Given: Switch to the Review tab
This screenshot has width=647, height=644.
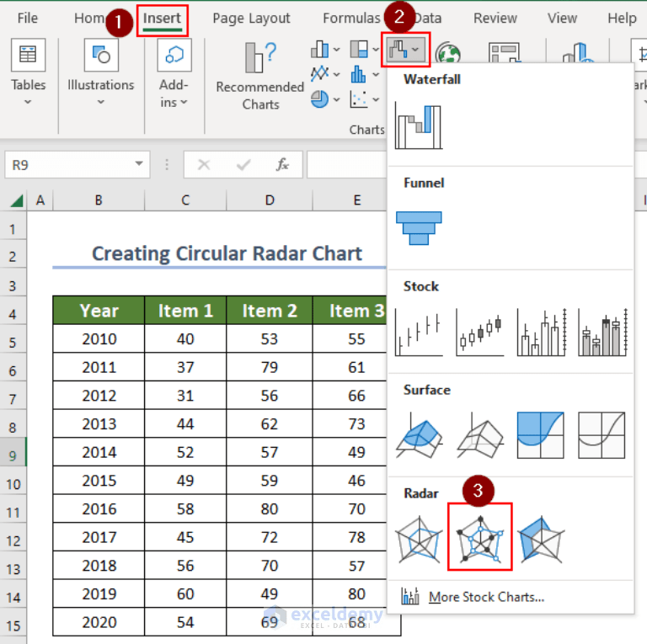Looking at the screenshot, I should click(495, 19).
